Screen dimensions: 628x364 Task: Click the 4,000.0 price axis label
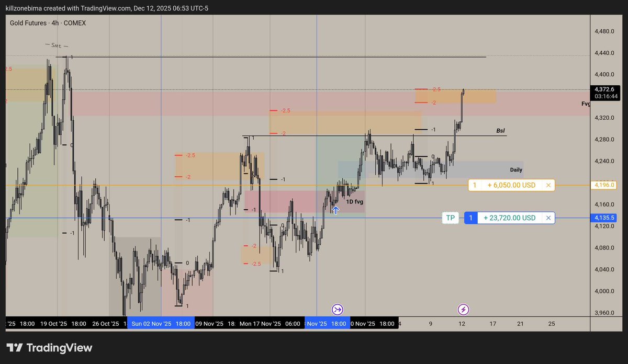(x=604, y=291)
